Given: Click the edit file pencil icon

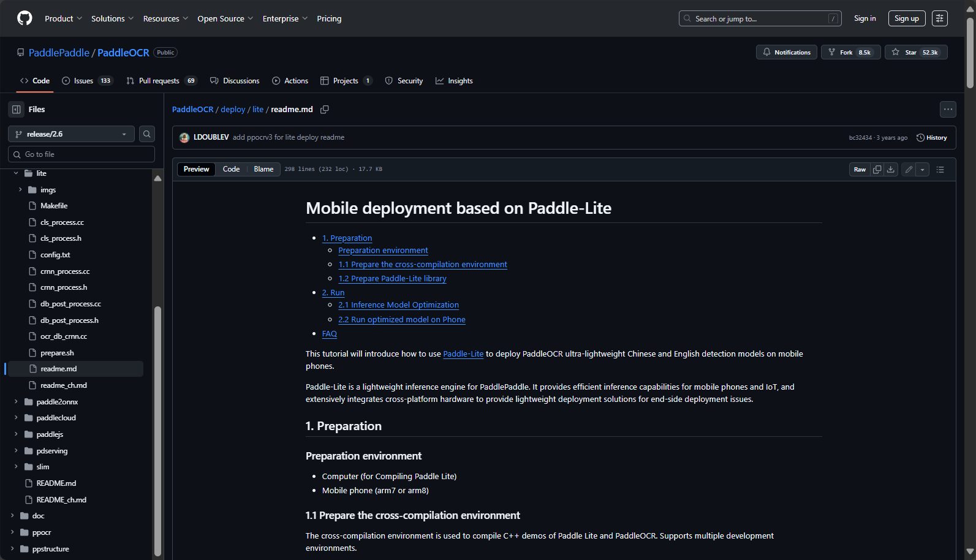Looking at the screenshot, I should pyautogui.click(x=909, y=170).
